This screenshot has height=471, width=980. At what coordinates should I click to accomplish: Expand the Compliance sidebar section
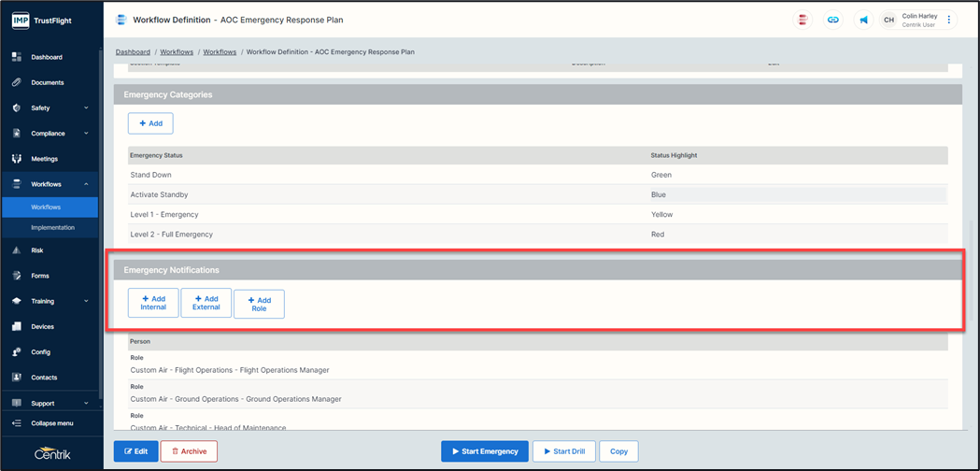(x=86, y=134)
